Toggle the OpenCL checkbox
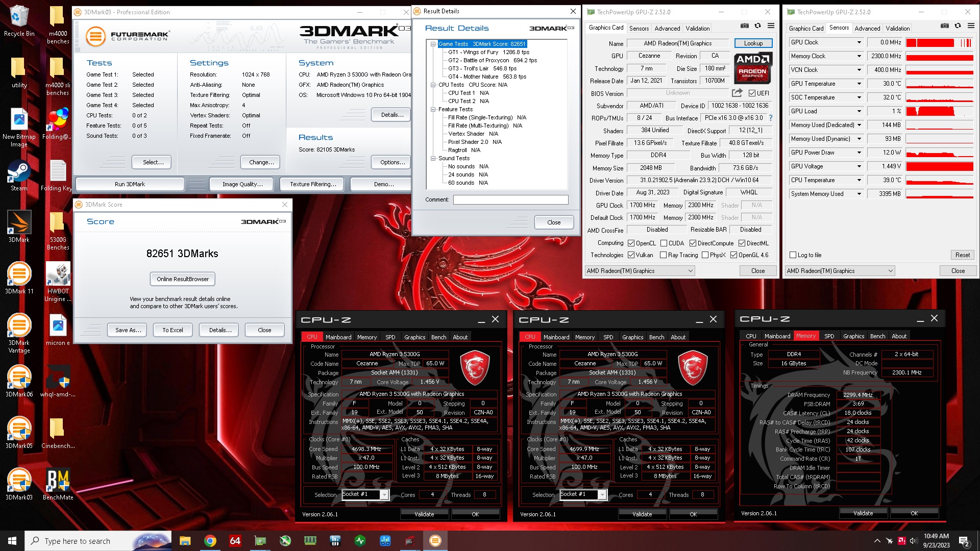The image size is (980, 551). click(631, 243)
